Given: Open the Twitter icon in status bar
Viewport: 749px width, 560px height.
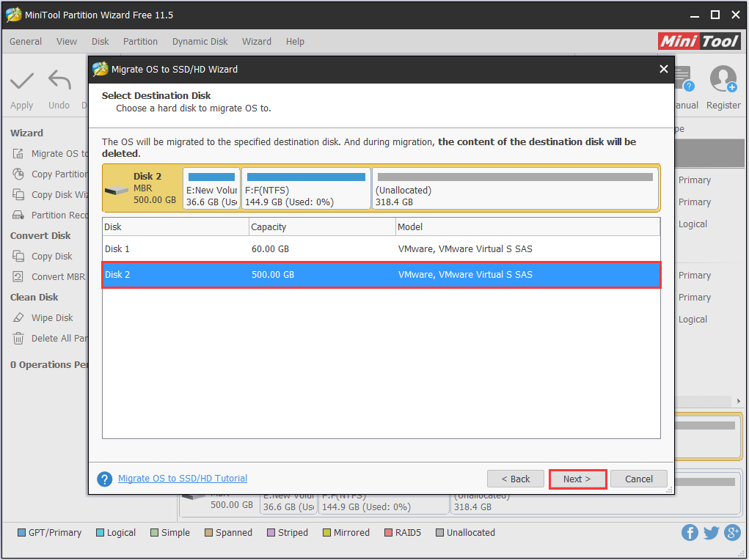Looking at the screenshot, I should (x=711, y=532).
